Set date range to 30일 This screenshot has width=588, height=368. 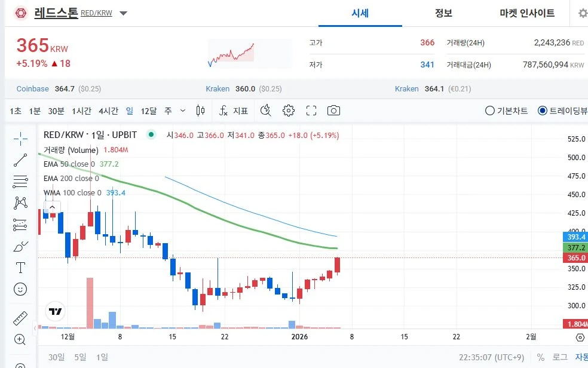(x=56, y=357)
